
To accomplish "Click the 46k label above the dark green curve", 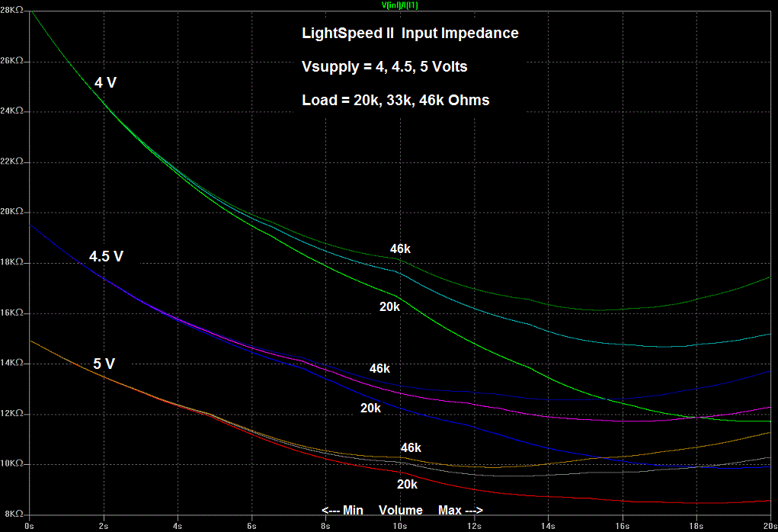I will point(400,249).
